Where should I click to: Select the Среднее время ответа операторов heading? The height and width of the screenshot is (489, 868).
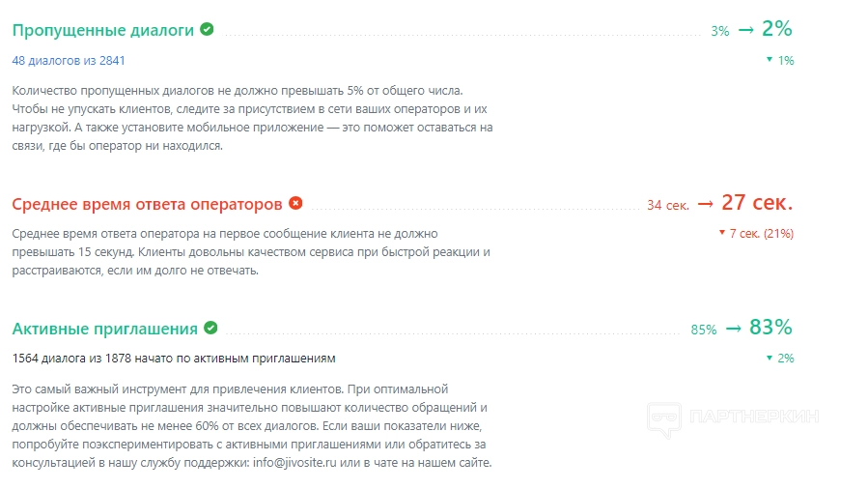click(x=147, y=204)
